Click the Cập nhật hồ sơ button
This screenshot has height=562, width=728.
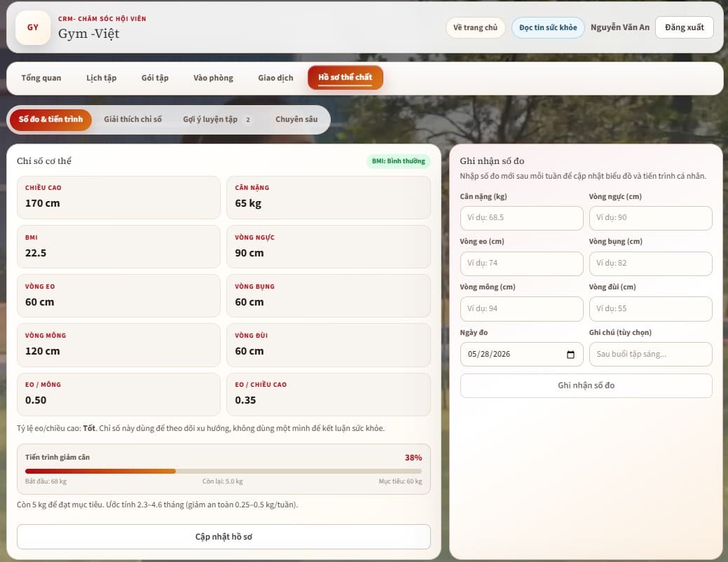[224, 537]
